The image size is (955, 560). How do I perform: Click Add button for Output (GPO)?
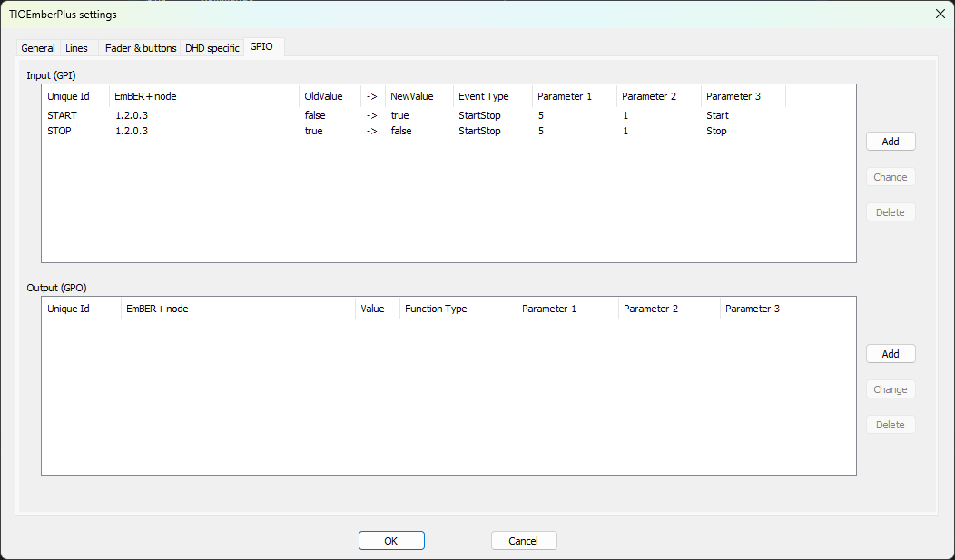[x=891, y=354]
